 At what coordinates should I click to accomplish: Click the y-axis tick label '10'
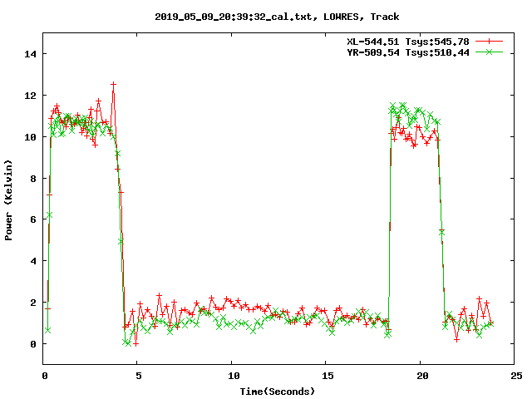(x=30, y=137)
